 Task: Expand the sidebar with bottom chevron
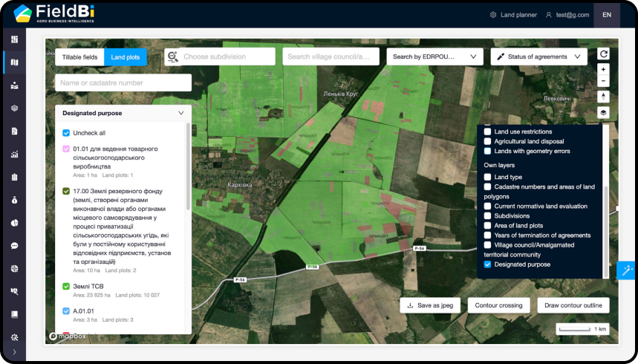tap(15, 352)
